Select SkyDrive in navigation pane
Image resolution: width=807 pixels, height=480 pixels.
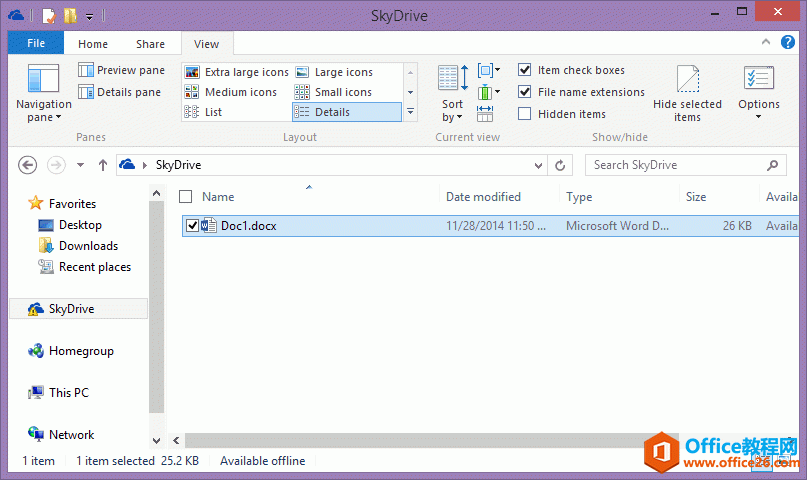pos(78,309)
